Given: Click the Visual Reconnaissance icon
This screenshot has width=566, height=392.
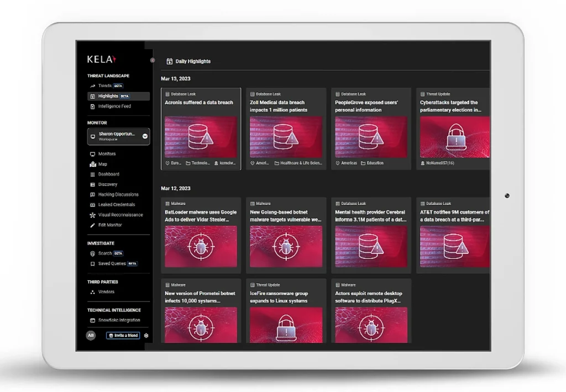Looking at the screenshot, I should pos(93,215).
